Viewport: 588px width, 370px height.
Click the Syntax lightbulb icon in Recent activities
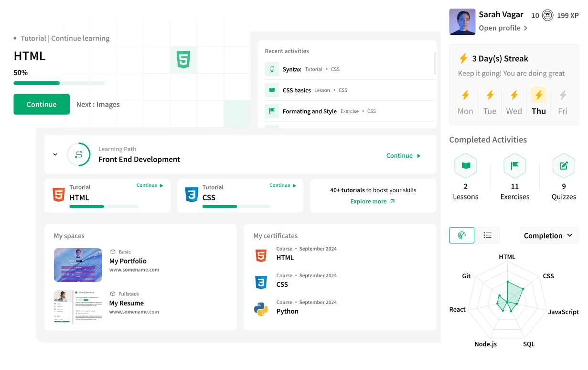point(272,69)
